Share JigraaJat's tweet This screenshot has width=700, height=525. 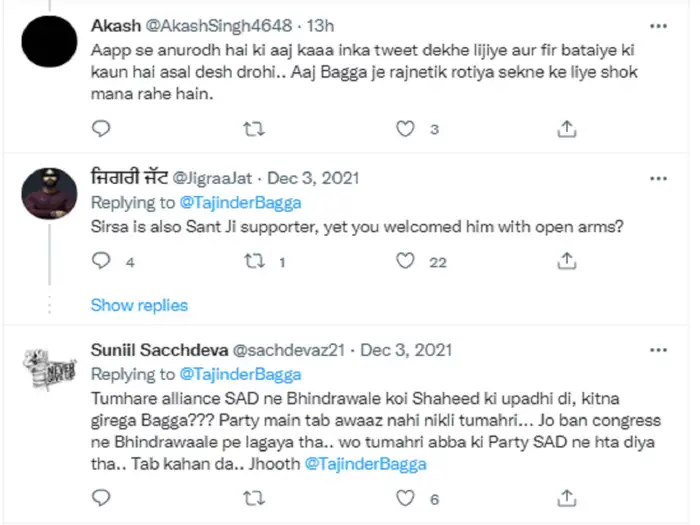tap(566, 261)
